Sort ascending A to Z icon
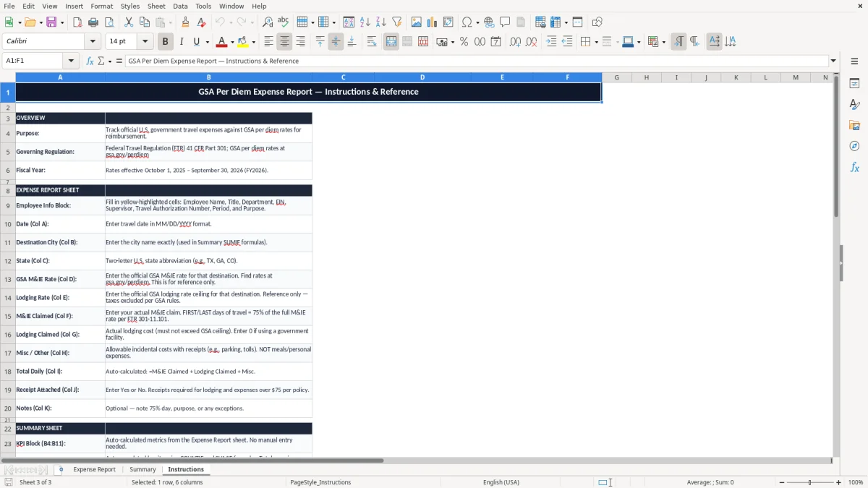 click(x=365, y=22)
